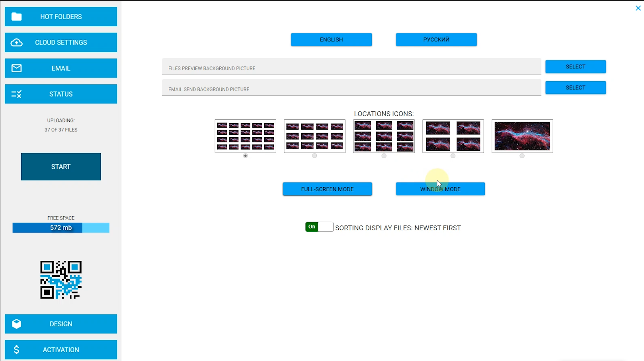Click the cloud upload icon
This screenshot has height=361, width=644.
tap(16, 43)
